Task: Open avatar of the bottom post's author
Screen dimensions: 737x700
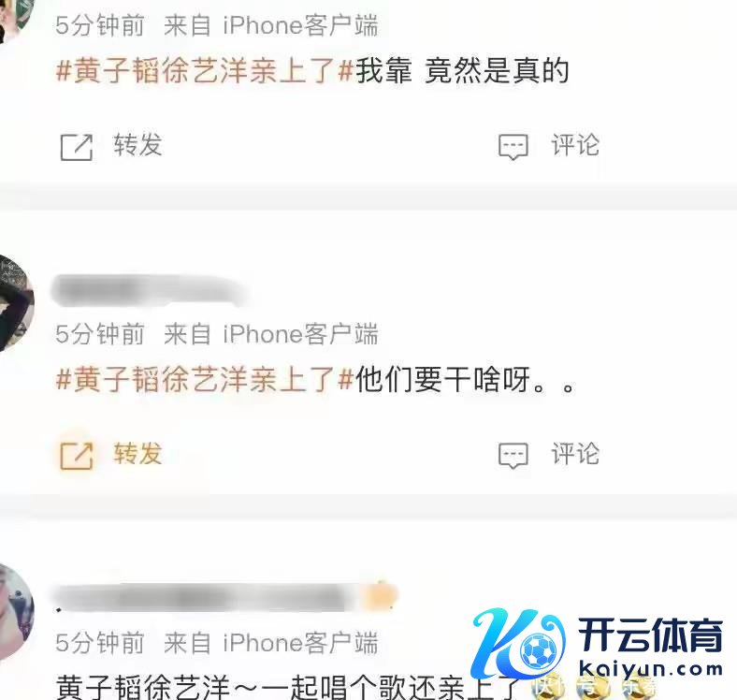Action: click(15, 611)
